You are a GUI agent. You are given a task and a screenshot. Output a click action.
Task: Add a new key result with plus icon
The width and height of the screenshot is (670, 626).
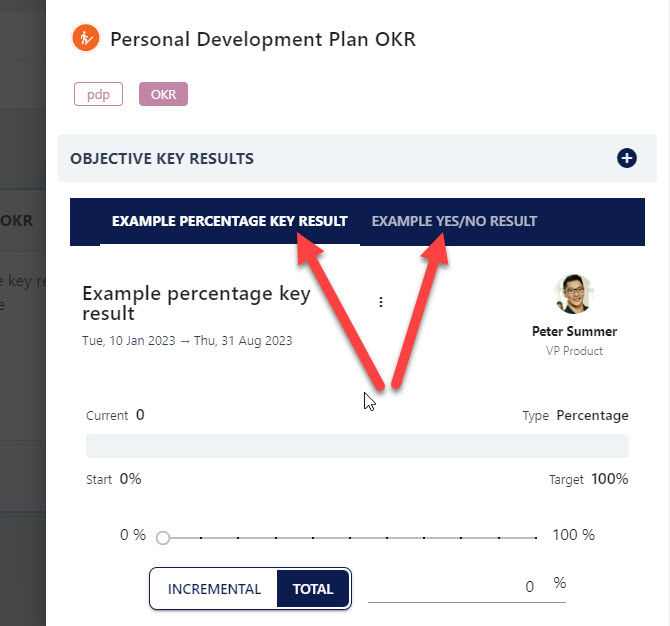click(626, 158)
